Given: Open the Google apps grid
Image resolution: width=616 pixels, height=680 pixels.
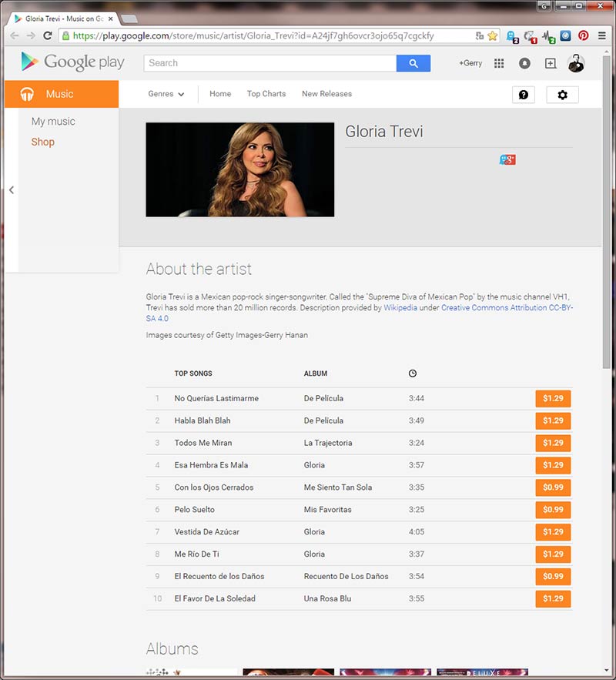Looking at the screenshot, I should pyautogui.click(x=499, y=63).
